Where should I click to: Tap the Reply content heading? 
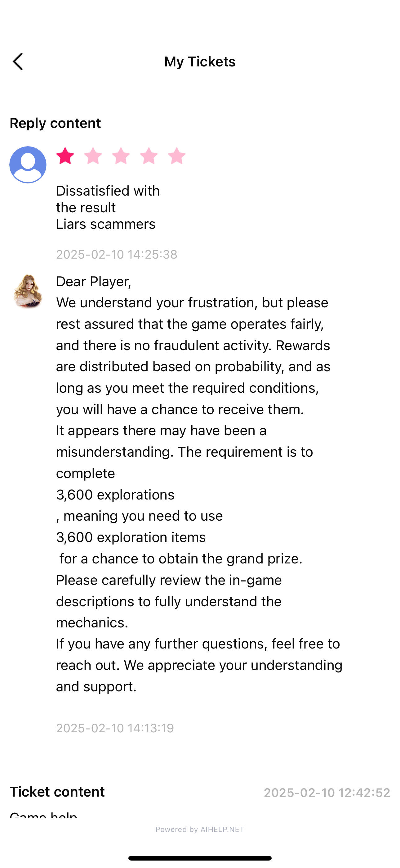pyautogui.click(x=55, y=123)
